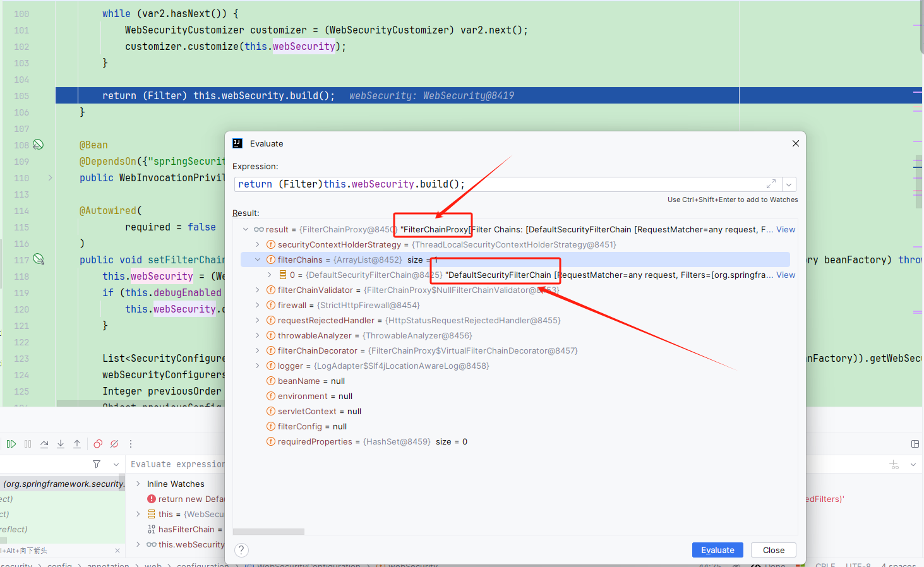Select the org.springframework.security stack frame
This screenshot has height=567, width=924.
[63, 484]
